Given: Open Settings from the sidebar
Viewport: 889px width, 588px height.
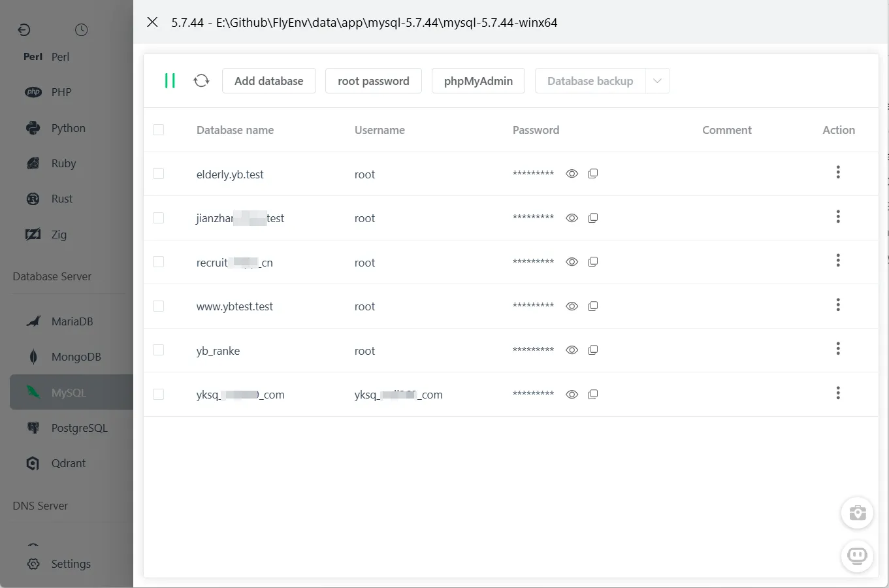Looking at the screenshot, I should click(x=71, y=563).
